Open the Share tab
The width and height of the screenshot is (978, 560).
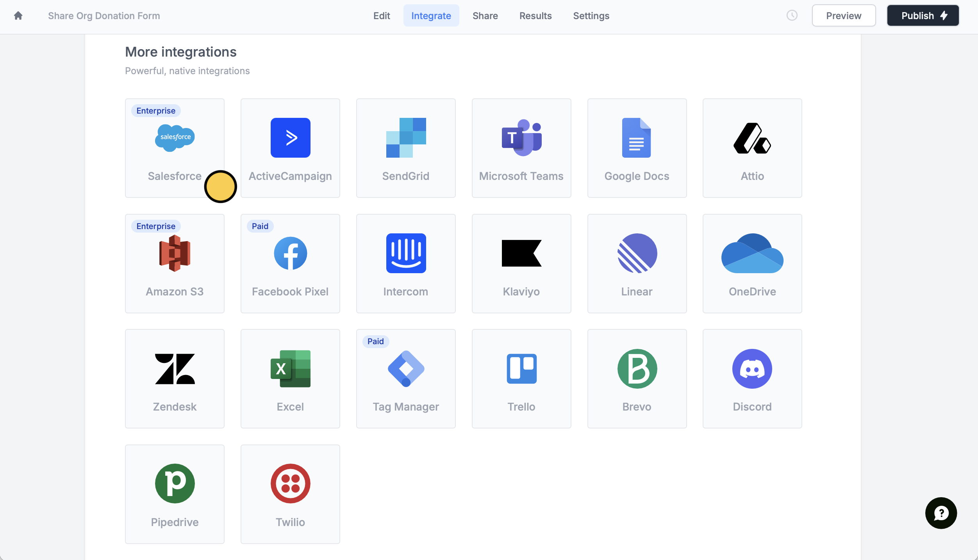(x=485, y=16)
